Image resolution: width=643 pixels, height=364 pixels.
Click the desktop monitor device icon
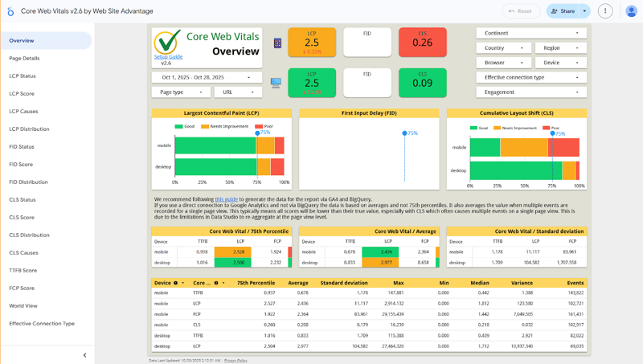(276, 82)
